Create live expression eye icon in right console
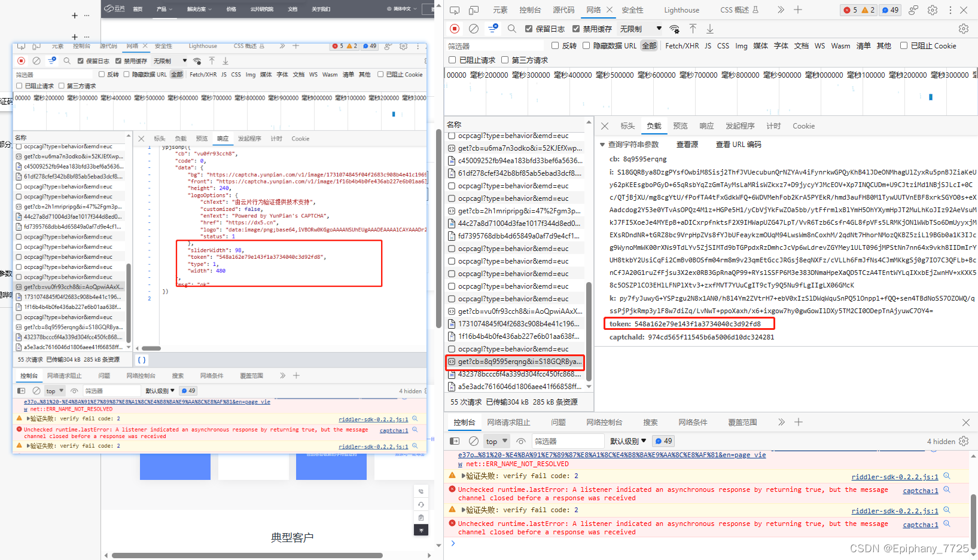The width and height of the screenshot is (978, 560). click(521, 441)
